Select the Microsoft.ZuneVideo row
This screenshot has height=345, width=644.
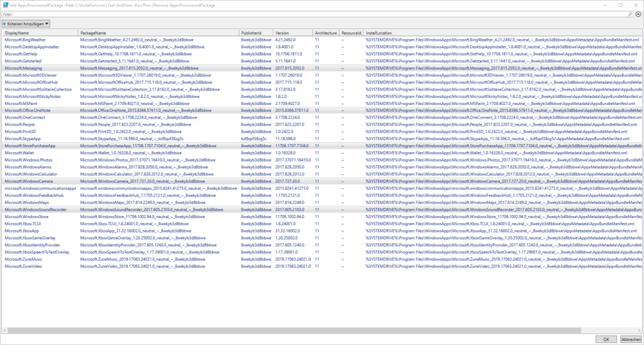tap(322, 266)
